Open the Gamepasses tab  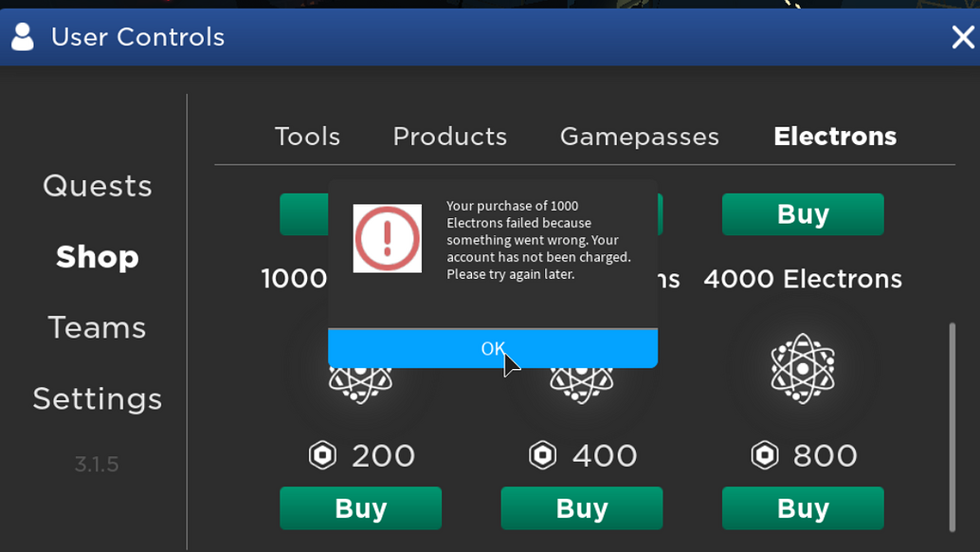(639, 137)
